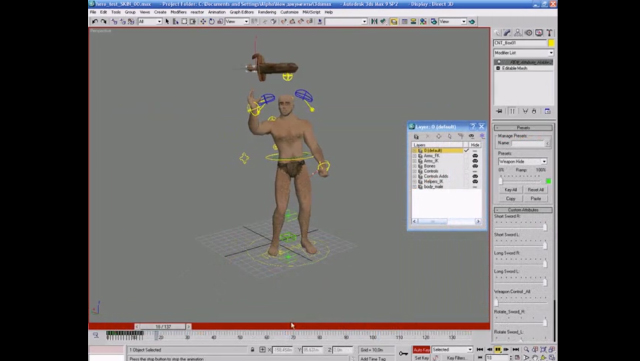Click Go to Start playback button
This screenshot has width=640, height=361.
pos(480,350)
